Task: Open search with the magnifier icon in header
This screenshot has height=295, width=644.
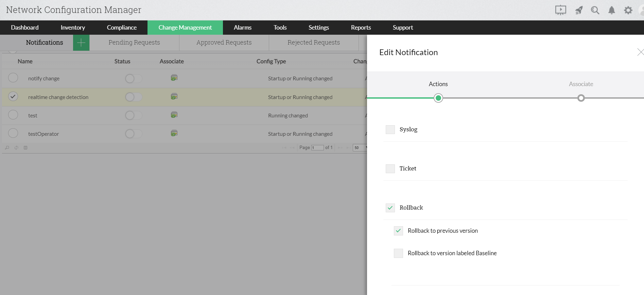Action: 595,10
